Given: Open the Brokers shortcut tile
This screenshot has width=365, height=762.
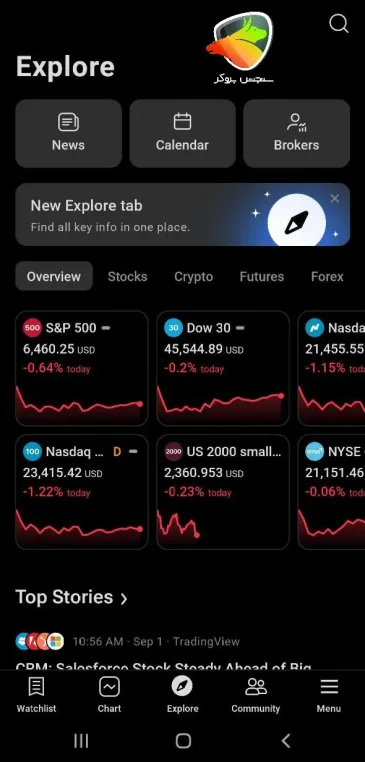Looking at the screenshot, I should pos(296,134).
